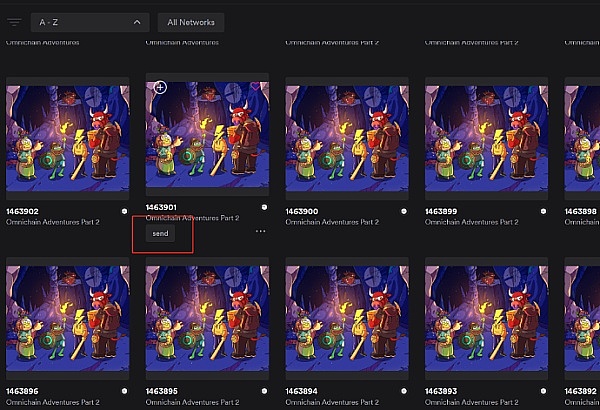
Task: Click the plus icon on NFT 1463901
Action: coord(160,88)
